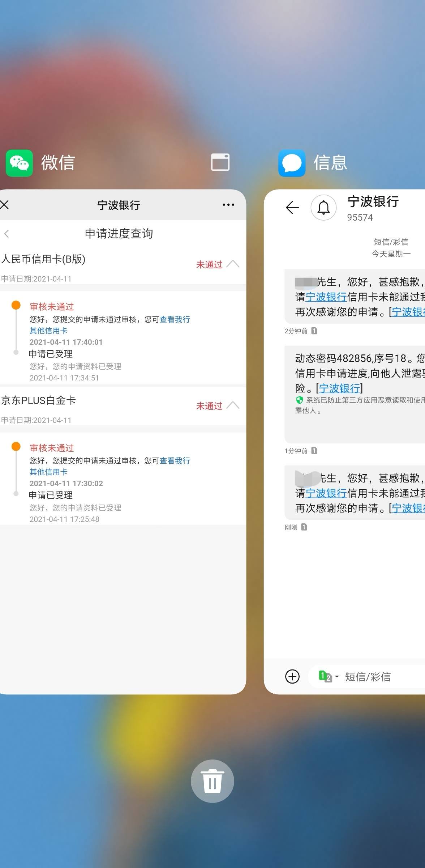Image resolution: width=425 pixels, height=868 pixels.
Task: Open SIM card selector dropdown
Action: [x=329, y=676]
